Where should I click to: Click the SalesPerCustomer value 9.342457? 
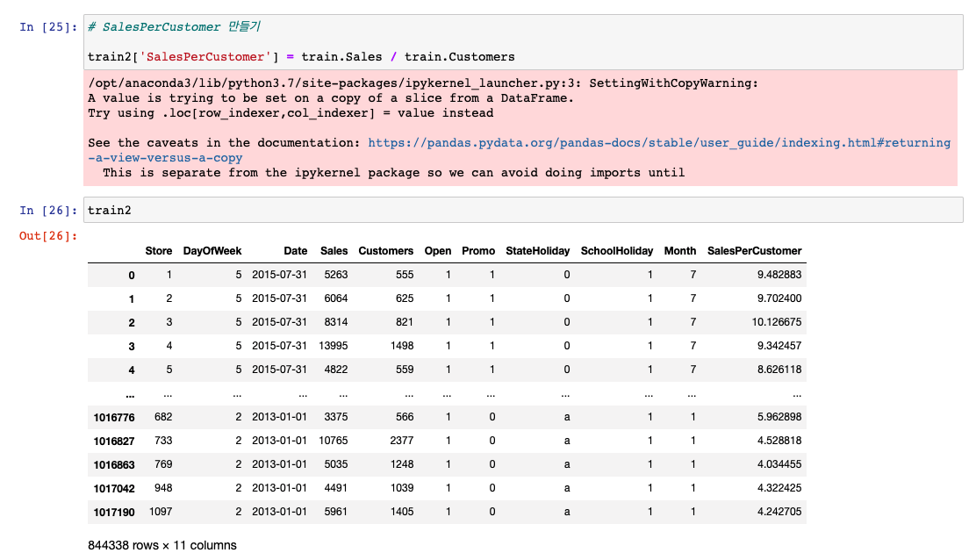click(779, 345)
